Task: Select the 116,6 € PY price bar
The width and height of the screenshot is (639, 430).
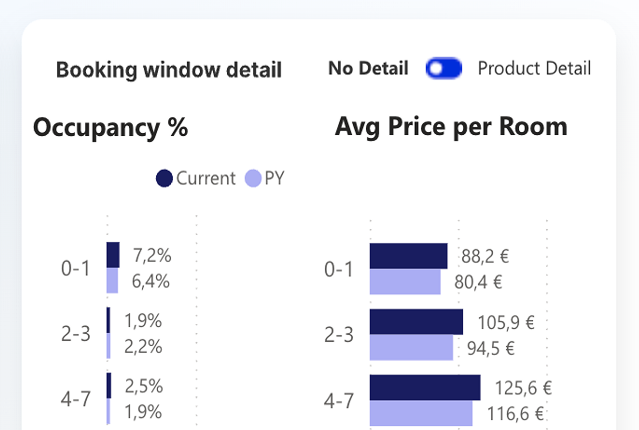Action: 421,413
